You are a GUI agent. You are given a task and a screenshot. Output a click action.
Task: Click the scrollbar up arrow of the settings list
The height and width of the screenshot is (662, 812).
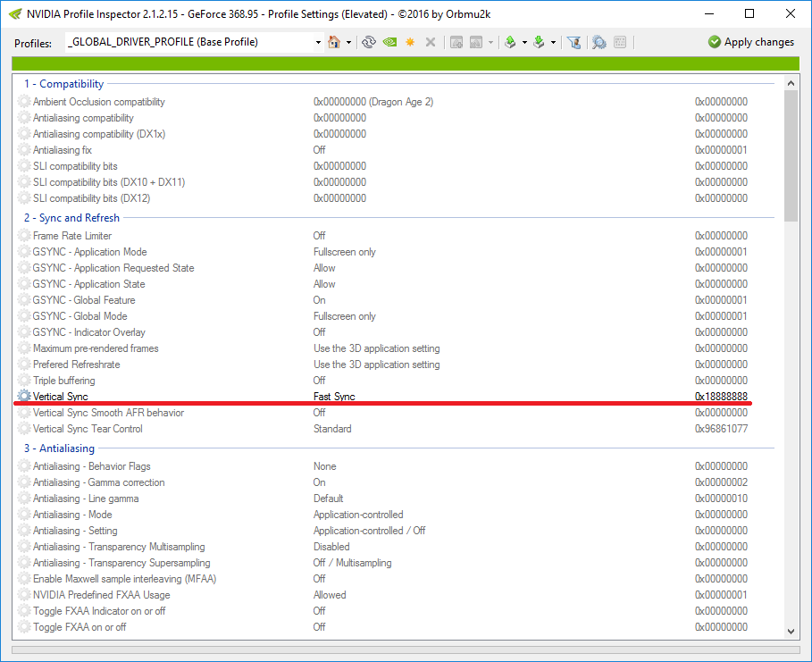click(x=791, y=83)
